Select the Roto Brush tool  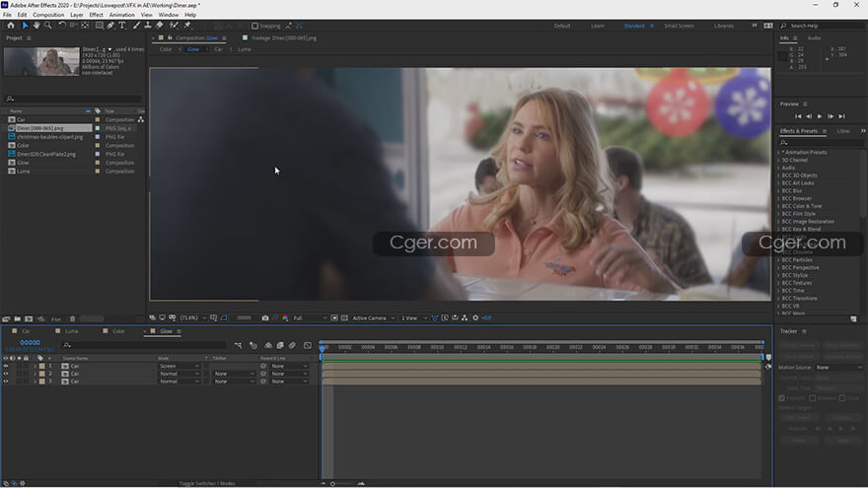coord(174,26)
